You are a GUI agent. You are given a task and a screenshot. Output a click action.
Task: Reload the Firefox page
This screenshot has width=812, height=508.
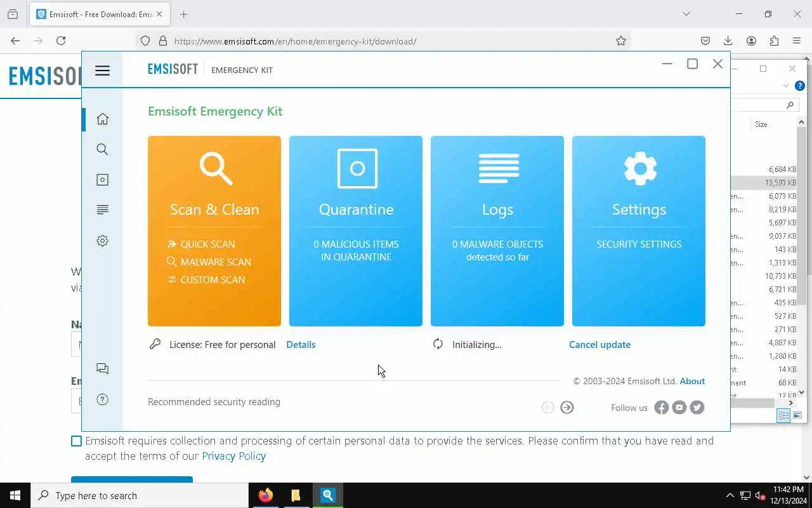click(x=61, y=41)
